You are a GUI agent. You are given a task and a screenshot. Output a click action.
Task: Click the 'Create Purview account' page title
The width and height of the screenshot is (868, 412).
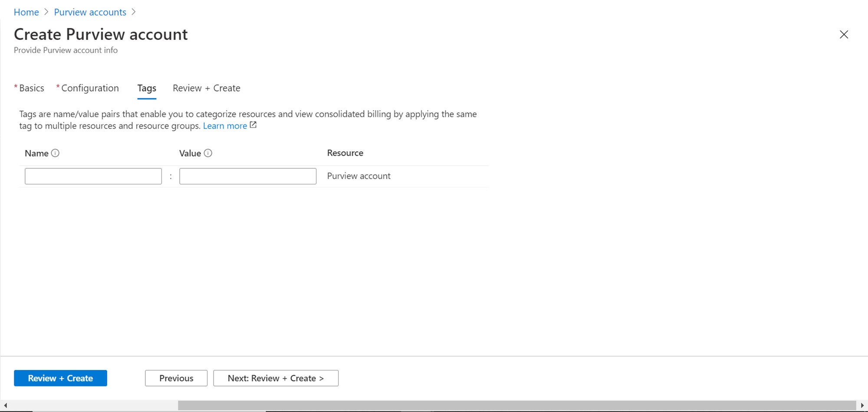coord(101,34)
